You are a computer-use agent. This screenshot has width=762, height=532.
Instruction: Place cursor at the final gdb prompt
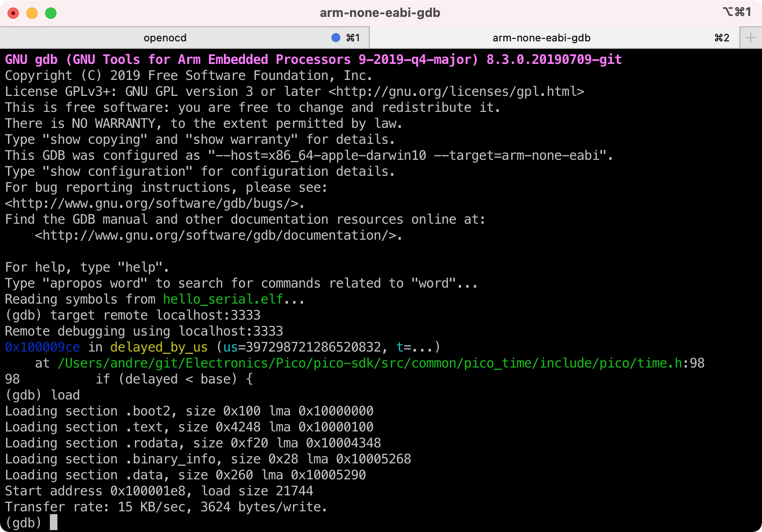click(x=53, y=523)
